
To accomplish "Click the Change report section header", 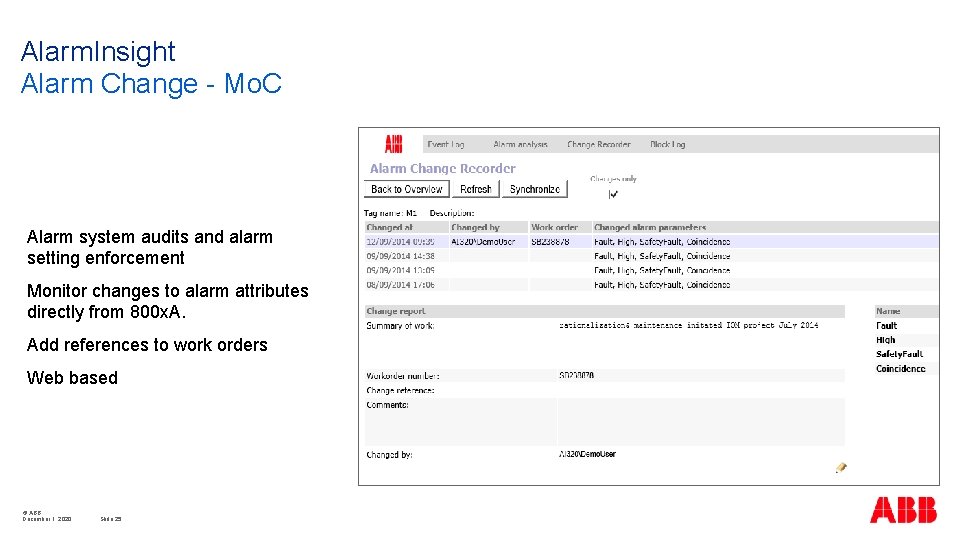I will click(605, 311).
